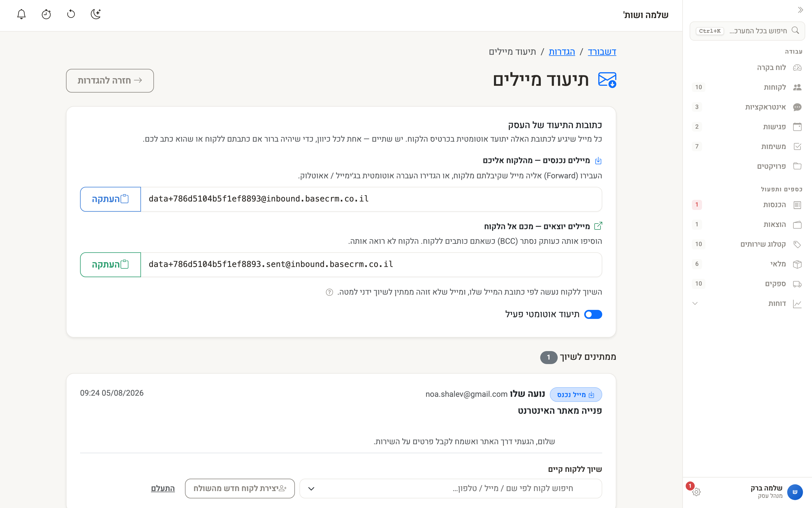Copy the incoming emails address
The height and width of the screenshot is (508, 812).
pyautogui.click(x=111, y=199)
